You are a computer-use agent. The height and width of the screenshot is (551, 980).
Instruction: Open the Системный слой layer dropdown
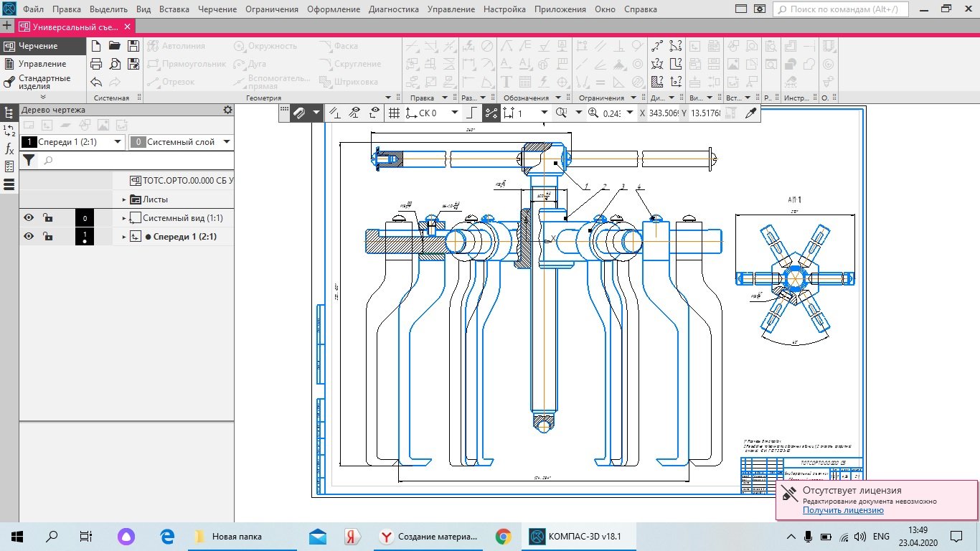coord(227,142)
